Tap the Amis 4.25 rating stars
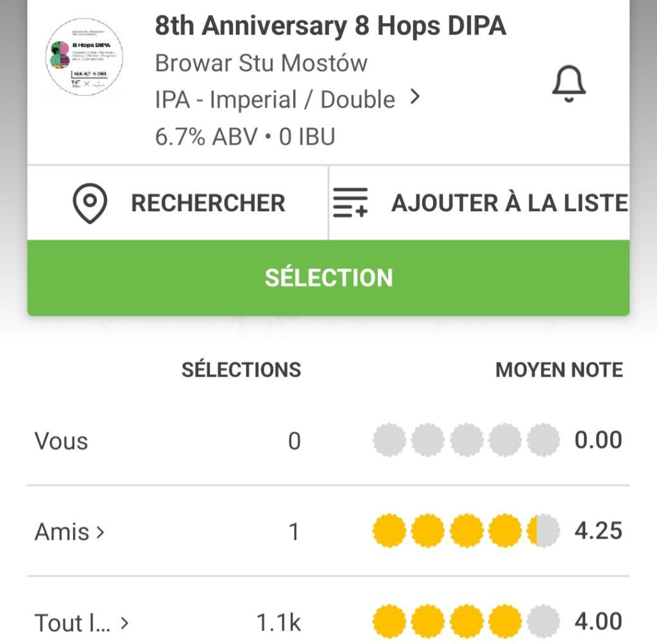 [x=466, y=532]
